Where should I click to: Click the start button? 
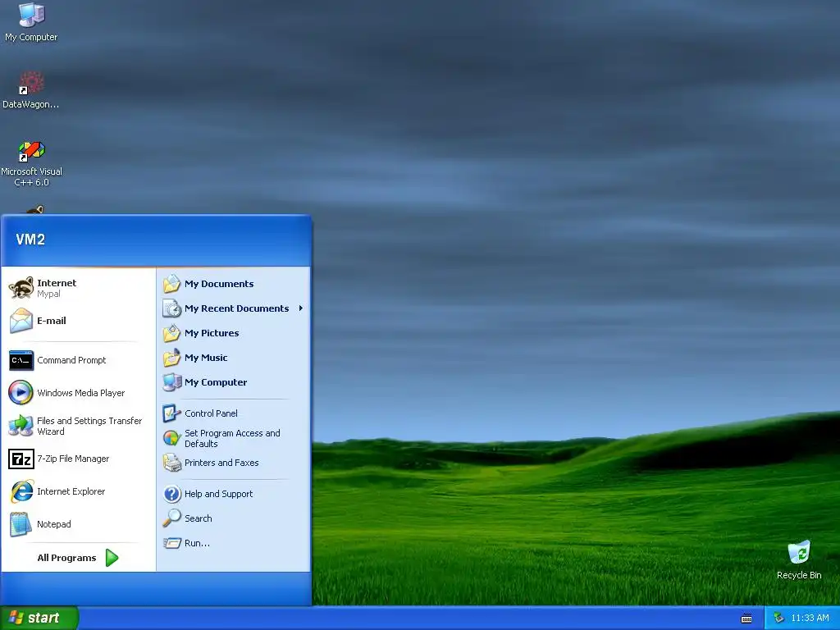click(39, 619)
